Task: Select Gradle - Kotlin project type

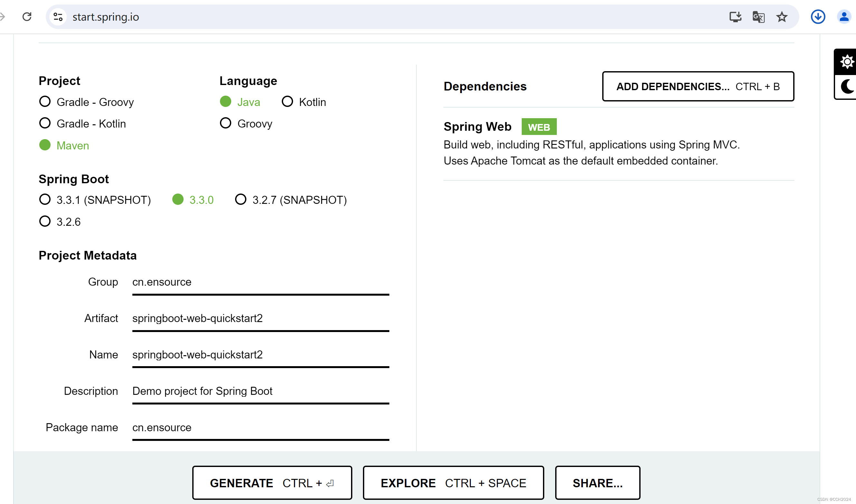Action: pyautogui.click(x=45, y=123)
